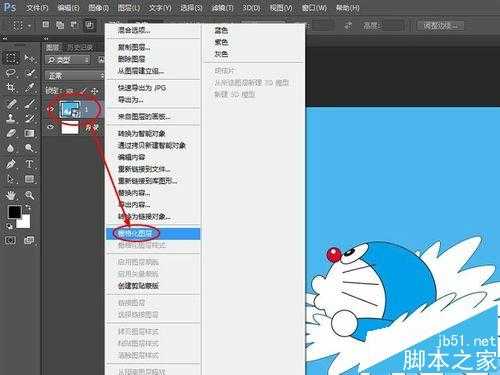Select the Rectangular Marquee tool in toolbox
The height and width of the screenshot is (375, 500).
click(11, 58)
